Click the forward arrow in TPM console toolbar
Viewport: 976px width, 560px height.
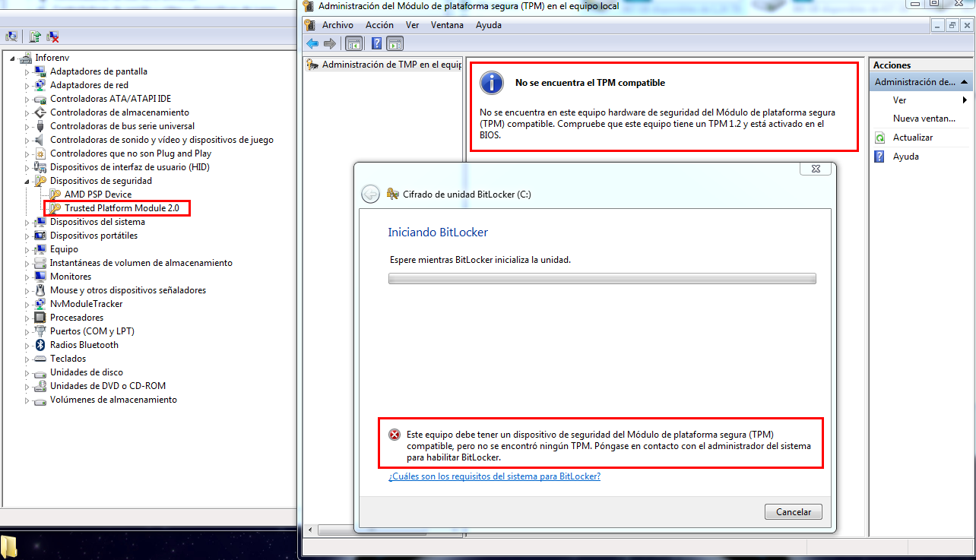click(330, 43)
